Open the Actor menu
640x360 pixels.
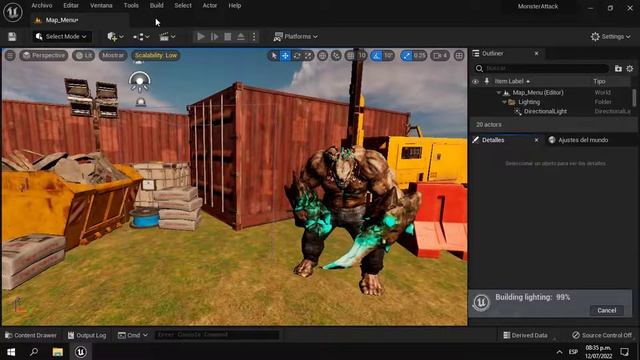(x=210, y=6)
